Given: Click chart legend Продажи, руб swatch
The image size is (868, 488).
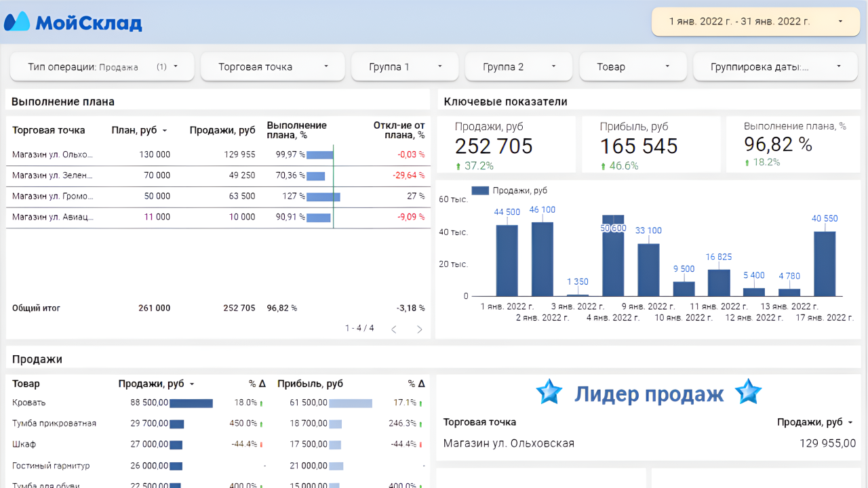Looking at the screenshot, I should (480, 191).
